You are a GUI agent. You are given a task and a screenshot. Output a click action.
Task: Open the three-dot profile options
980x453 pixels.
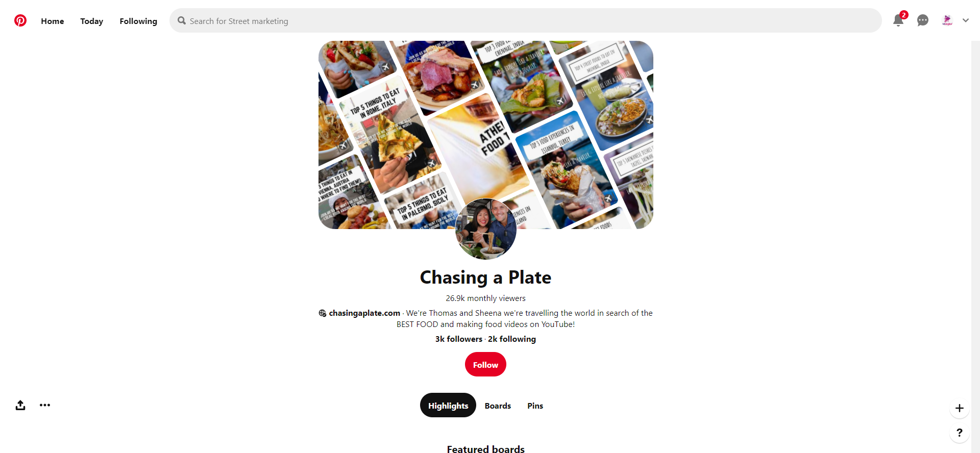click(45, 405)
